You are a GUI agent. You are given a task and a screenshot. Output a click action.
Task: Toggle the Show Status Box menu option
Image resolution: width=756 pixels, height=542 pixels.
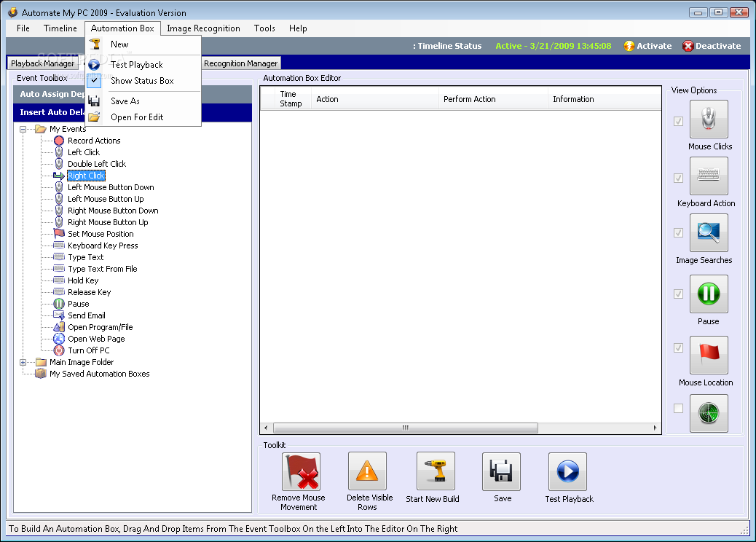click(143, 81)
